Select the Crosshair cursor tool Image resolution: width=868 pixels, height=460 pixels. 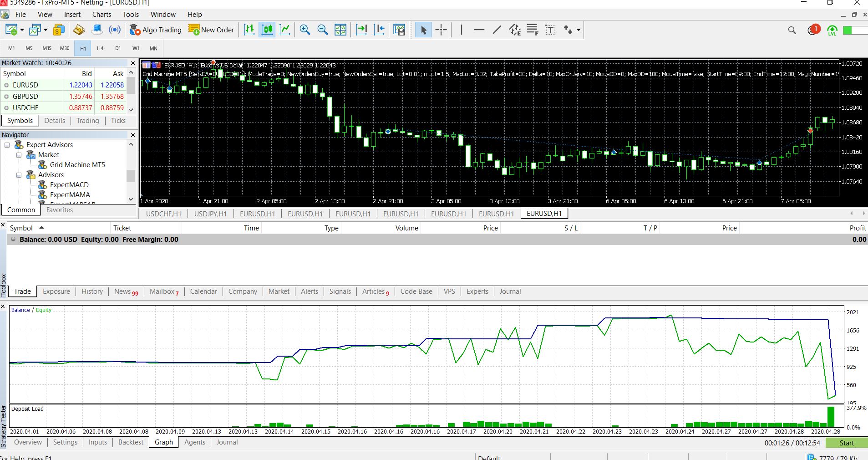tap(441, 30)
